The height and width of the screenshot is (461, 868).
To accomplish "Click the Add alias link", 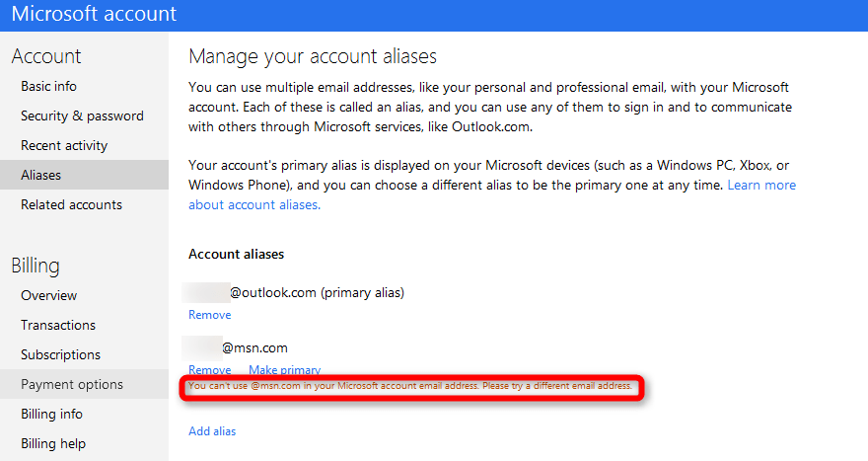I will 212,431.
